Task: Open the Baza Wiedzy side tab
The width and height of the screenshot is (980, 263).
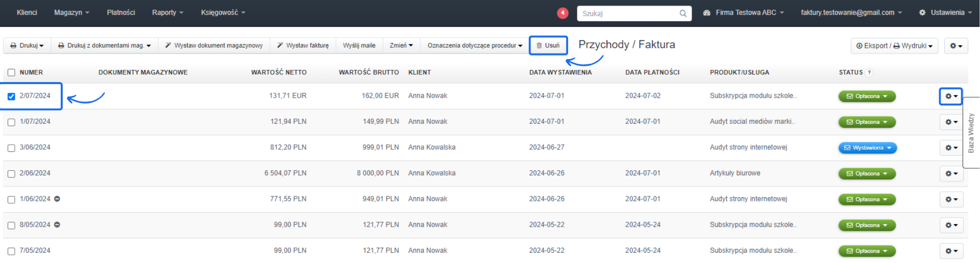Action: [x=971, y=133]
